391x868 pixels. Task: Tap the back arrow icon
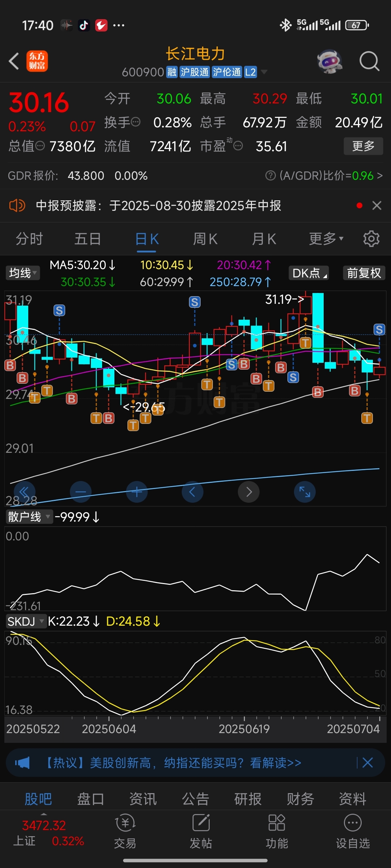point(14,61)
